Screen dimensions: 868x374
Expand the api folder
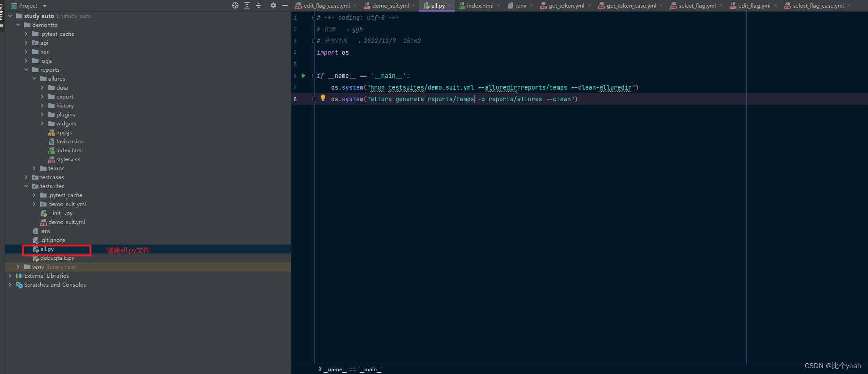pos(26,43)
